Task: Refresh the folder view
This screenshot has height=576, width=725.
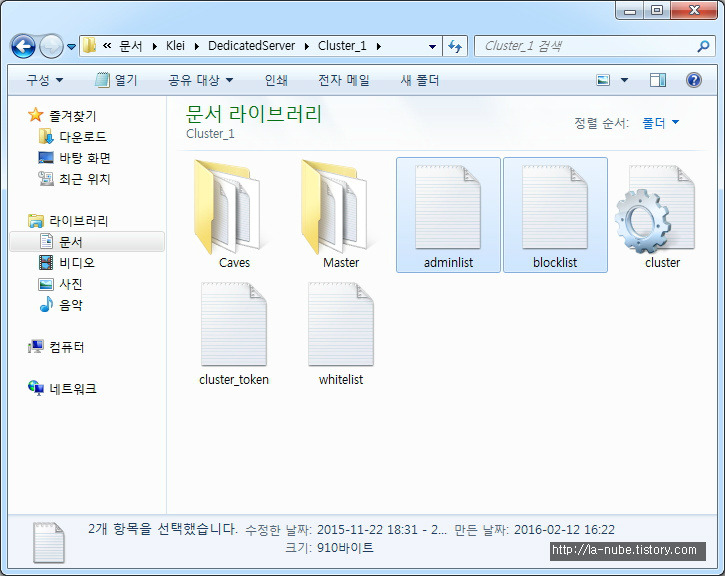Action: point(455,46)
